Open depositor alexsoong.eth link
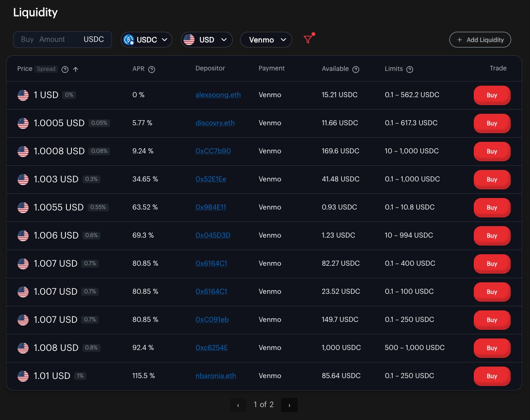Image resolution: width=530 pixels, height=420 pixels. click(x=218, y=95)
